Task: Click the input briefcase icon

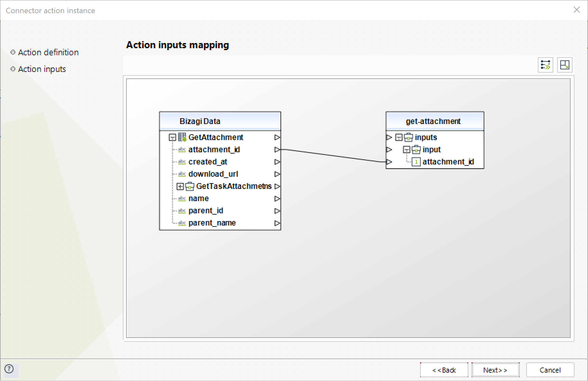Action: coord(416,150)
